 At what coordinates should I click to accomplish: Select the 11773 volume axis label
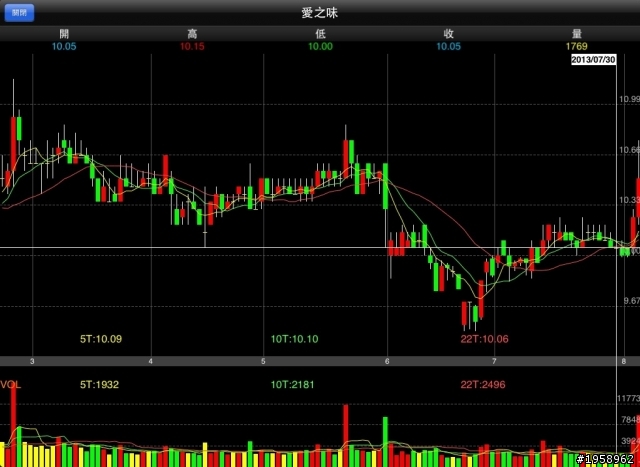coord(629,398)
